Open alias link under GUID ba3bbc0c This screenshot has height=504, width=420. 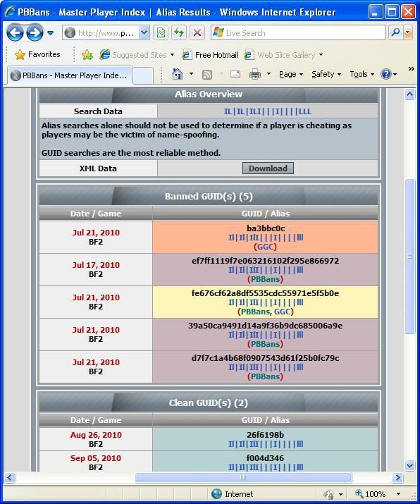coord(266,238)
